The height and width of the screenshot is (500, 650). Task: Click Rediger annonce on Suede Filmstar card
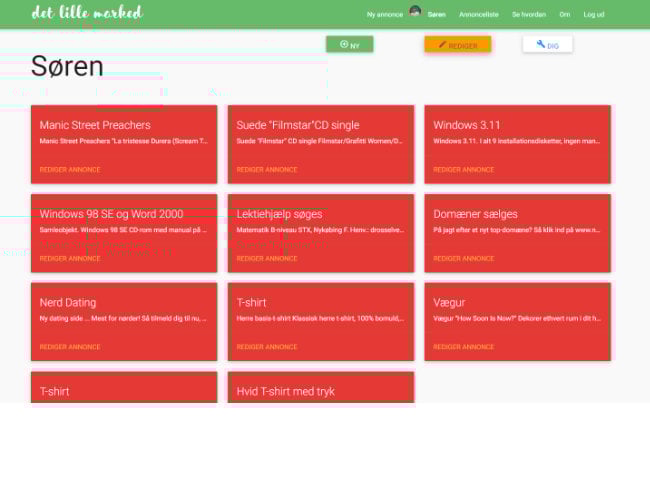tap(267, 170)
